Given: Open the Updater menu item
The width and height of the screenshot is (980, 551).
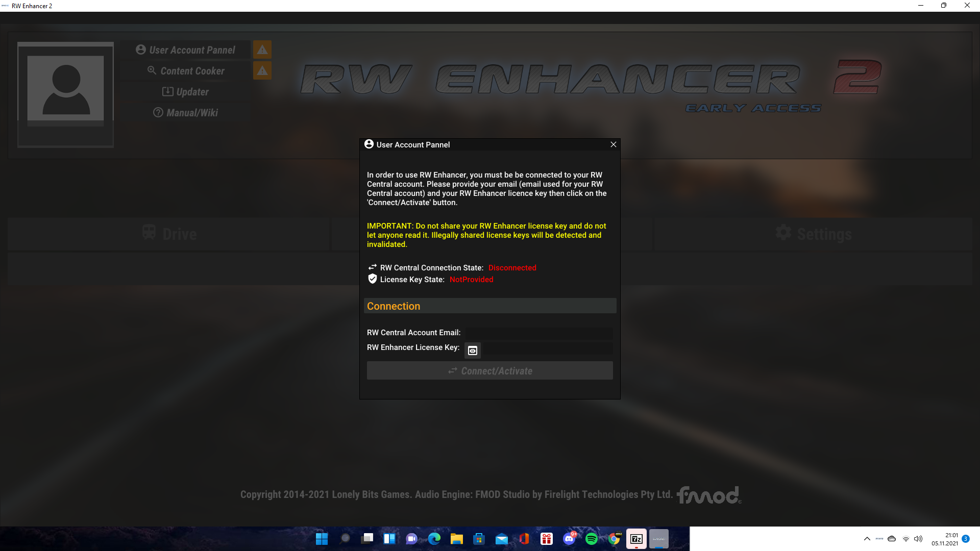Looking at the screenshot, I should pyautogui.click(x=186, y=92).
